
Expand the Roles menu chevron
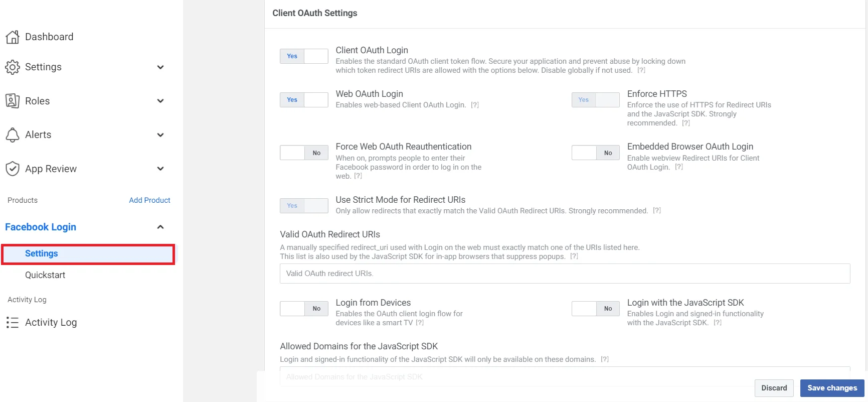(160, 101)
